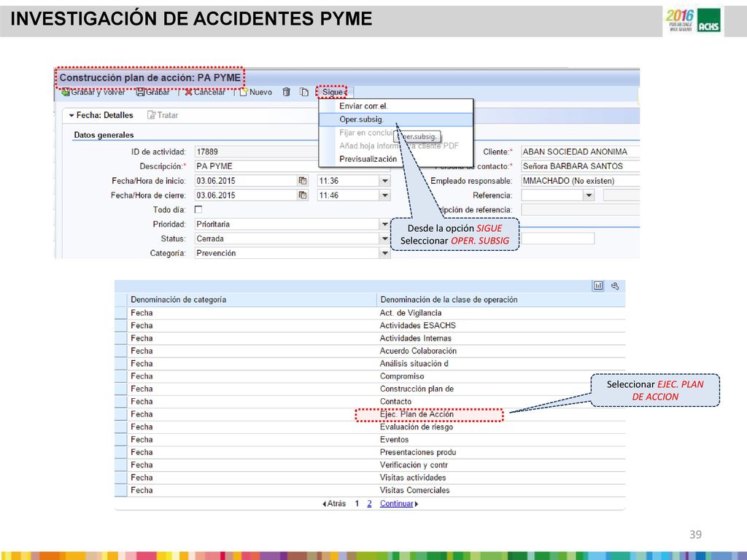Open the end time 11:46 dropdown arrow
This screenshot has height=560, width=747.
click(385, 195)
